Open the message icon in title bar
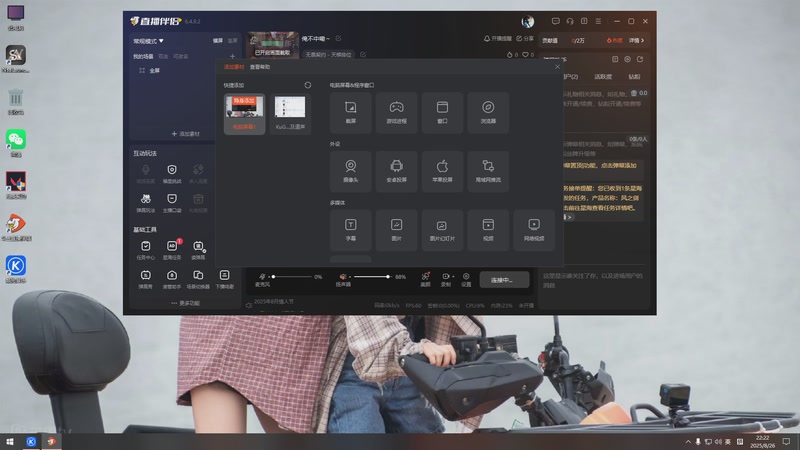 [556, 21]
